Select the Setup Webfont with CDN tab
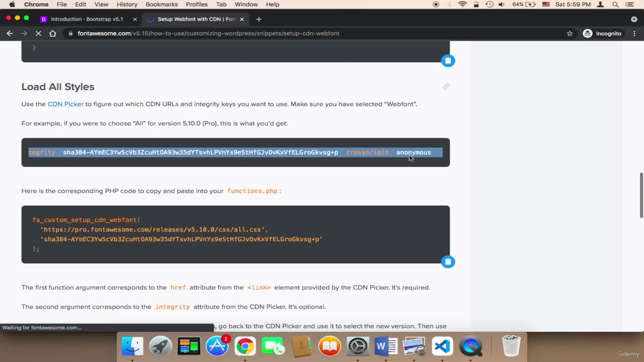644x362 pixels. [195, 19]
